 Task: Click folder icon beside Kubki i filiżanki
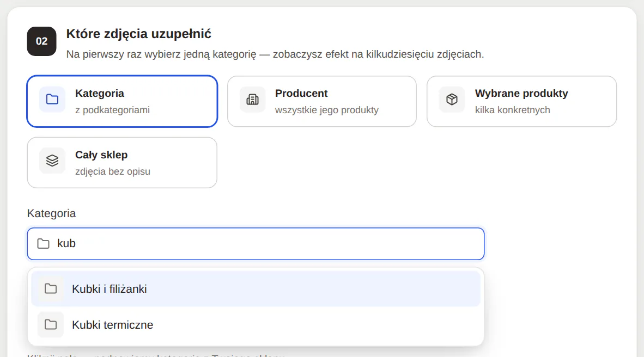click(x=51, y=289)
